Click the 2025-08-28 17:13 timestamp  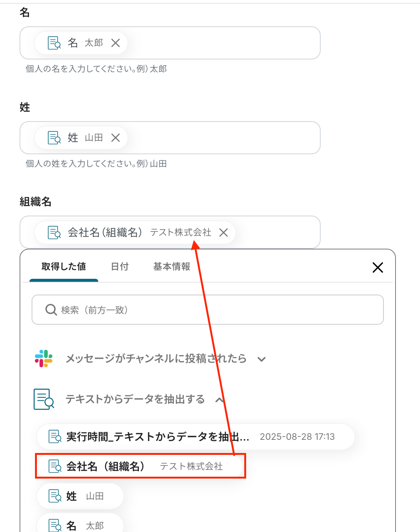pos(297,437)
